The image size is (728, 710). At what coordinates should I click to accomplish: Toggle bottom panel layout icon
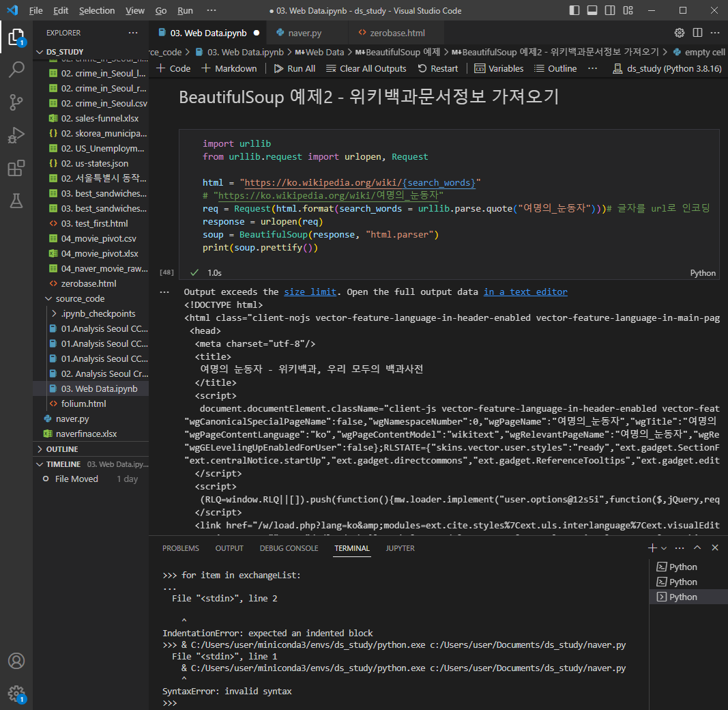(x=592, y=10)
